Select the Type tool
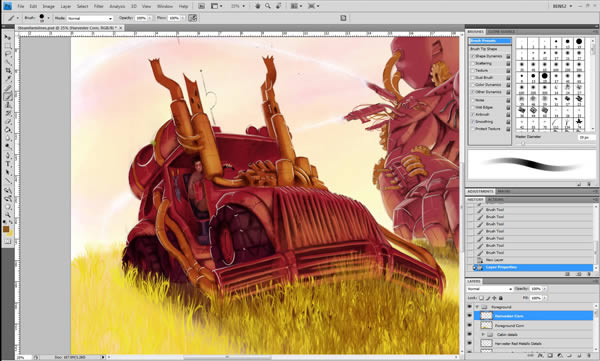This screenshot has width=600, height=361. point(7,163)
